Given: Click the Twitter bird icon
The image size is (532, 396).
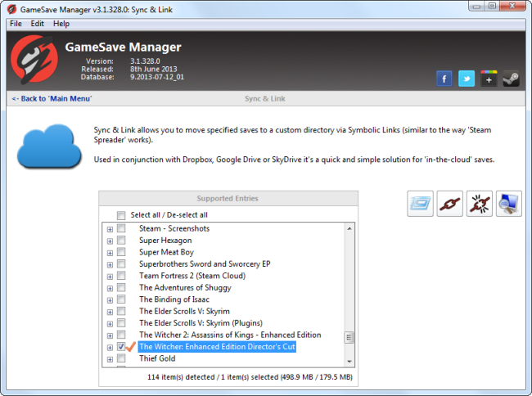Looking at the screenshot, I should pos(467,79).
